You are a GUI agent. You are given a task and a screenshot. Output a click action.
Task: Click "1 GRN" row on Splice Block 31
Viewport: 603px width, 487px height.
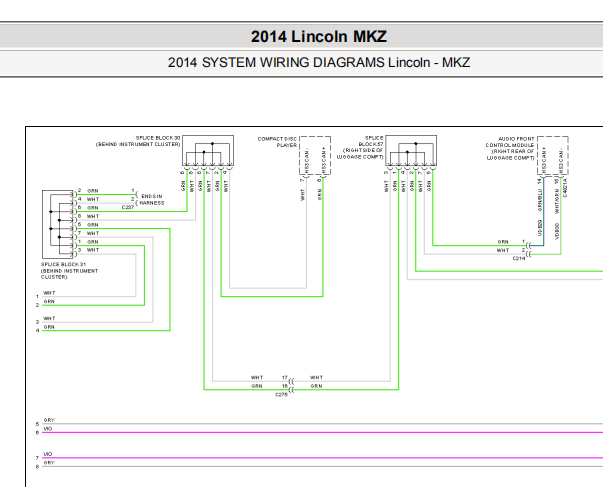pyautogui.click(x=88, y=242)
